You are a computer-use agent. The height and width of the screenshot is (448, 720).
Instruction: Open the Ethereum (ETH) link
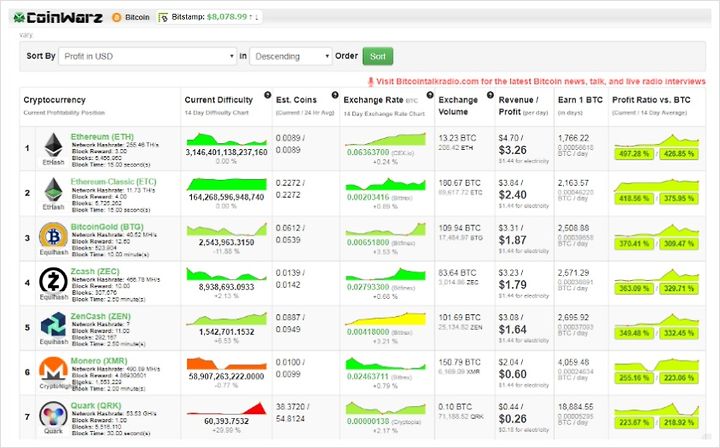(102, 137)
